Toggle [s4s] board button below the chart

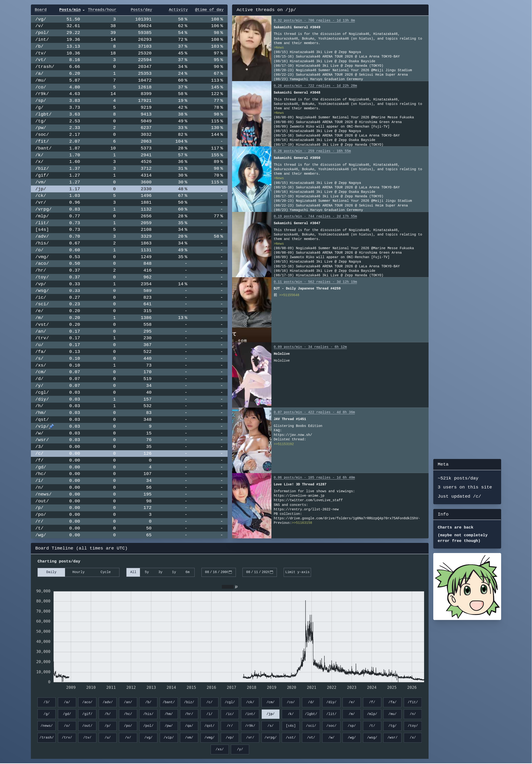[x=291, y=726]
